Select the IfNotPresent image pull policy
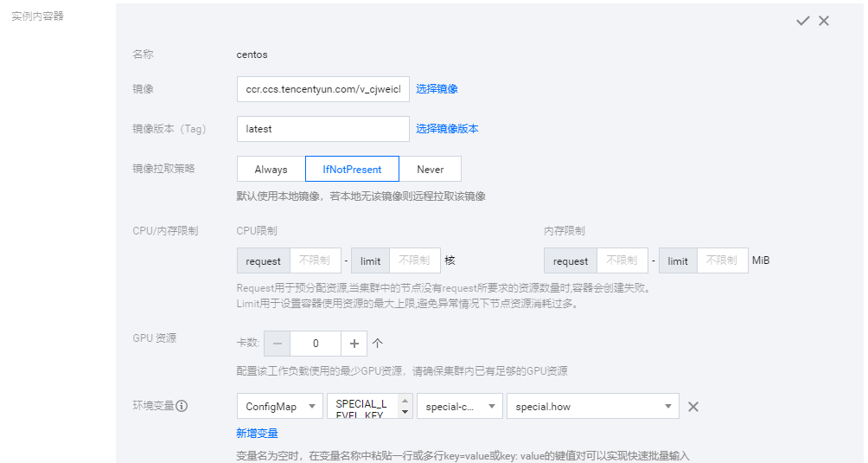Image resolution: width=868 pixels, height=463 pixels. tap(352, 169)
